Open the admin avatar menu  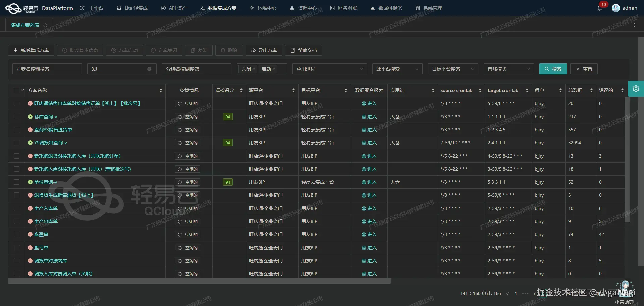616,8
